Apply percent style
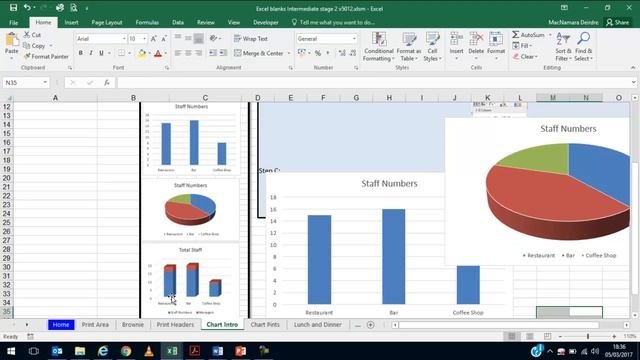 coord(318,53)
